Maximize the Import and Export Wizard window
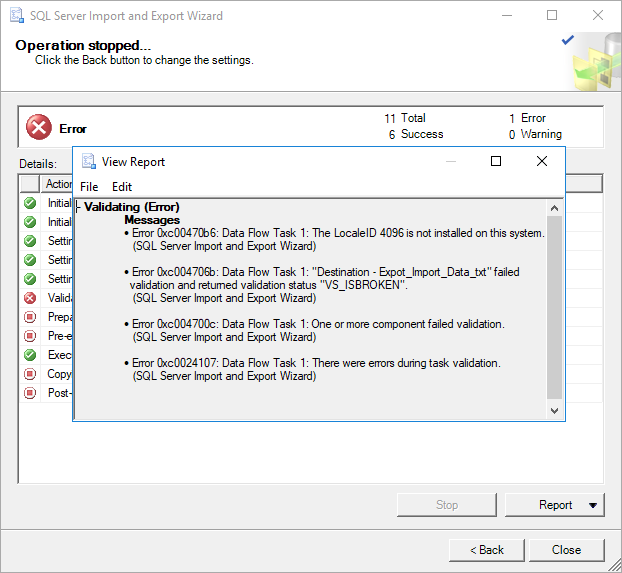Image resolution: width=622 pixels, height=573 pixels. pyautogui.click(x=552, y=15)
